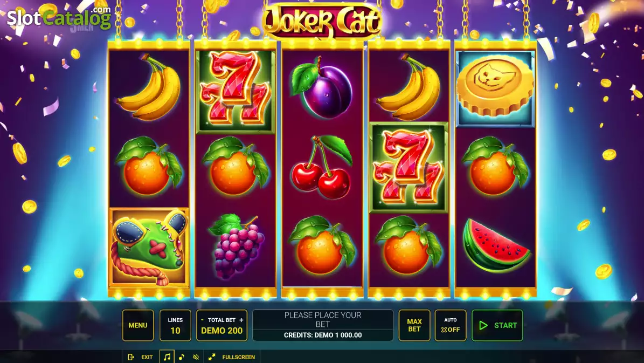Increase total bet with plus sign
Image resolution: width=644 pixels, height=363 pixels.
[x=241, y=320]
